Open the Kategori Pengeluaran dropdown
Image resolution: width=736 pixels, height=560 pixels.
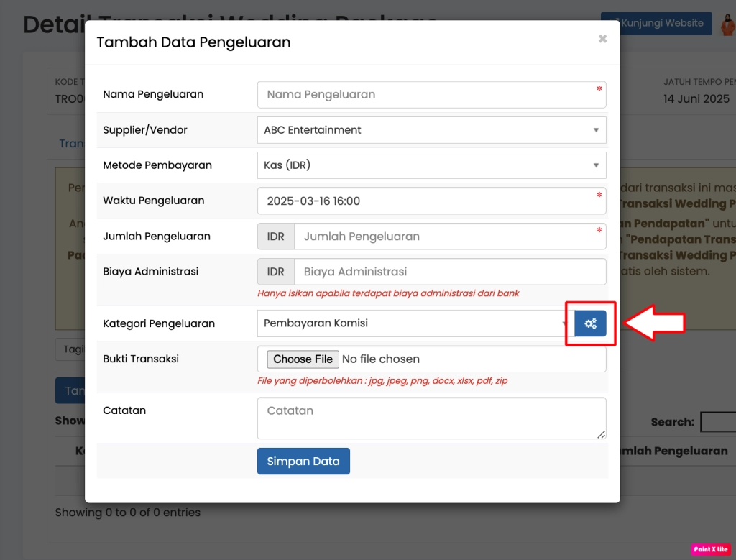coord(415,323)
